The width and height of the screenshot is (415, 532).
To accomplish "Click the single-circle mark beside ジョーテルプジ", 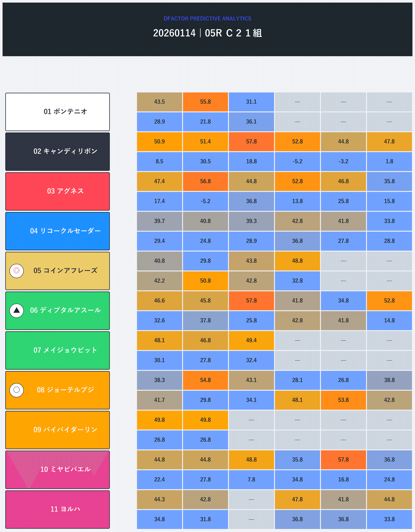I will [x=17, y=390].
